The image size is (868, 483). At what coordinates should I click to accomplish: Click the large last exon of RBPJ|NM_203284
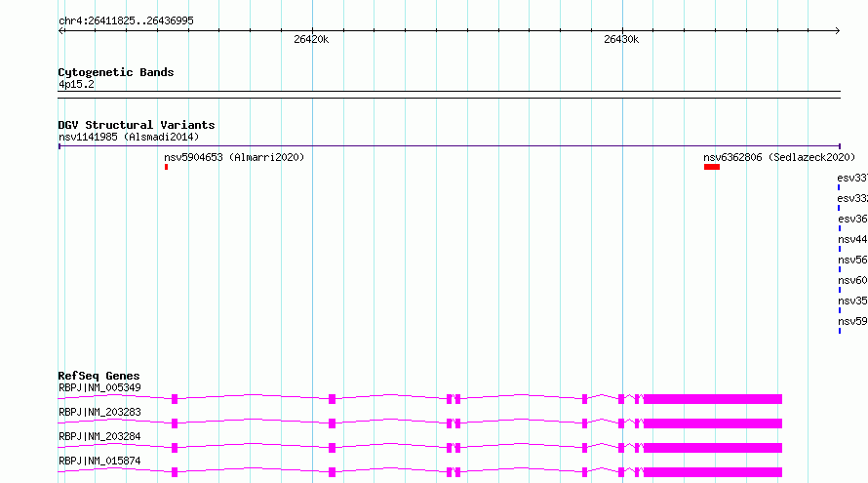[713, 448]
